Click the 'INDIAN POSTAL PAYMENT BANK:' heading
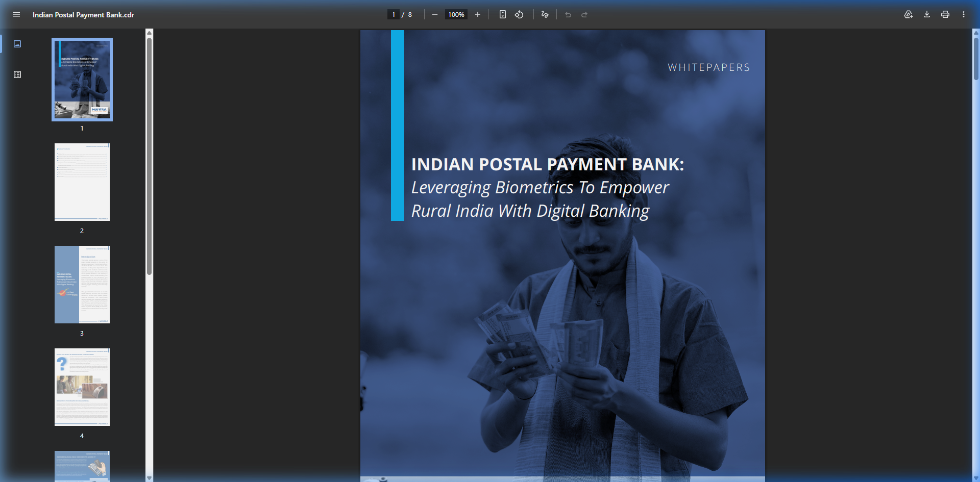980x482 pixels. pos(548,164)
